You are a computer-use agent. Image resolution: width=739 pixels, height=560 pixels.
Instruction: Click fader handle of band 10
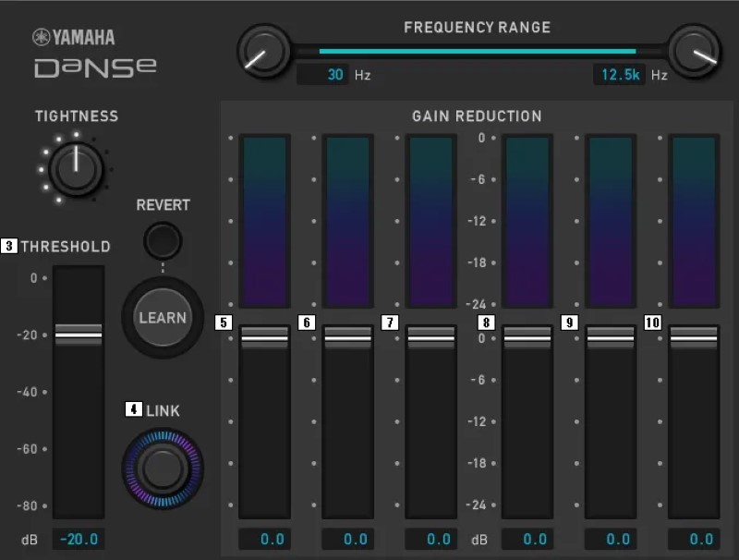click(x=694, y=338)
